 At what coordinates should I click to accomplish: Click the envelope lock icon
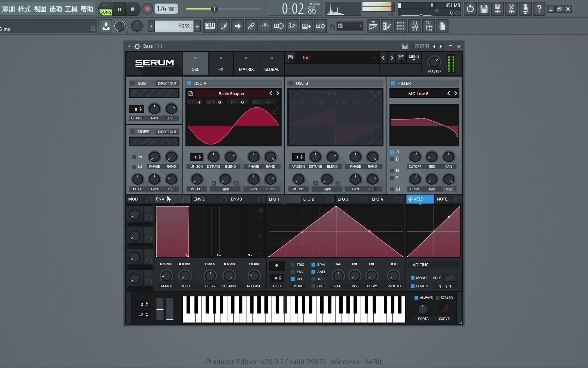click(261, 210)
